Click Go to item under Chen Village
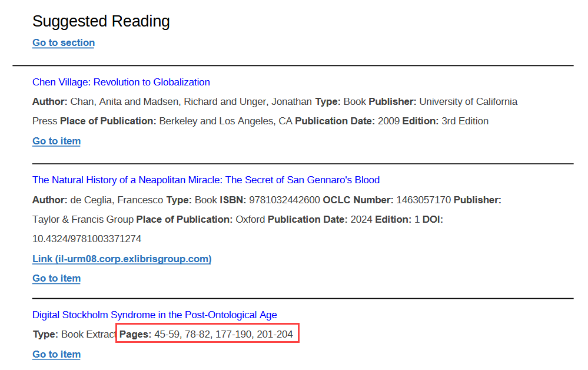This screenshot has width=588, height=370. (x=56, y=141)
